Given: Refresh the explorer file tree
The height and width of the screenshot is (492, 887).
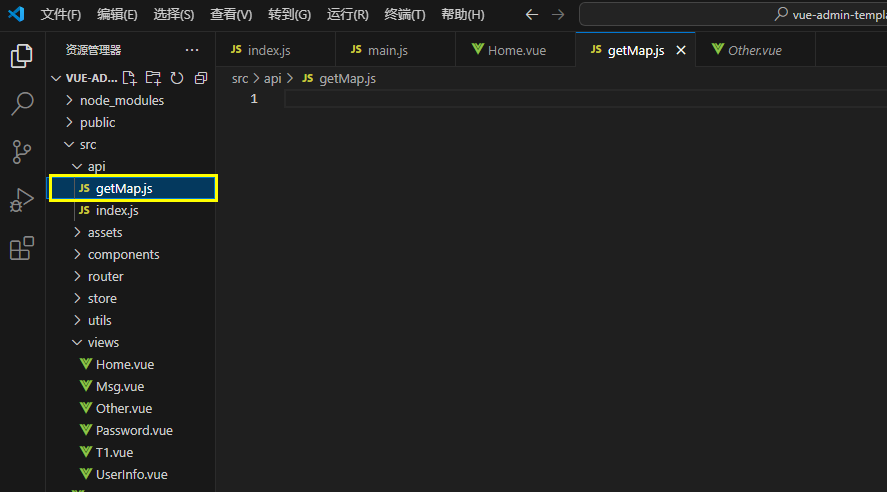Looking at the screenshot, I should (177, 78).
